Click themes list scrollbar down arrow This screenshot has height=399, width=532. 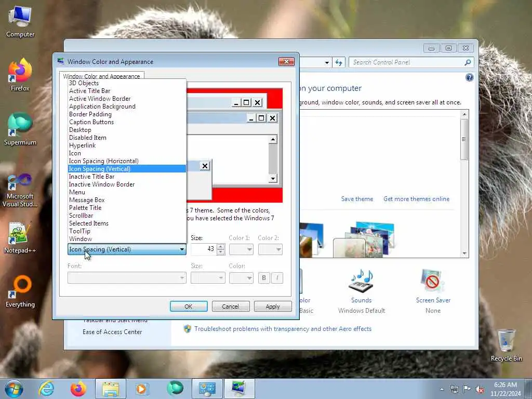click(464, 254)
